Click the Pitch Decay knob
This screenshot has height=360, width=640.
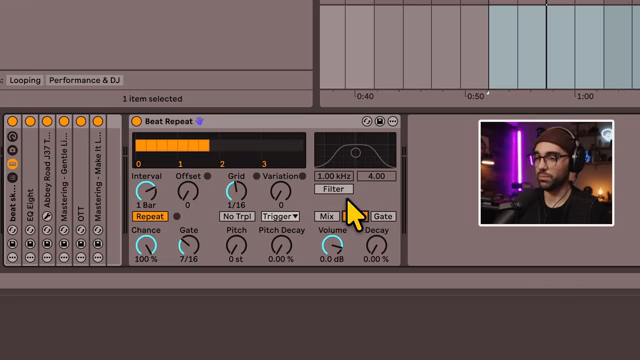tap(281, 245)
